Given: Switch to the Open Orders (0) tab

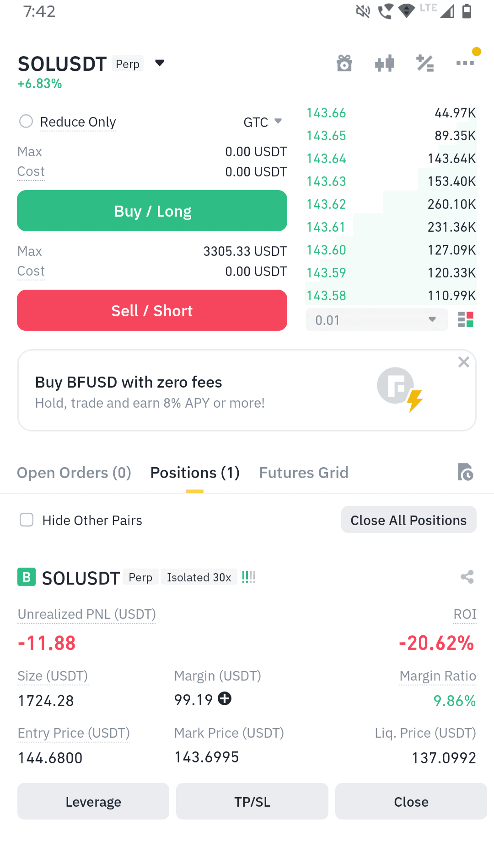Looking at the screenshot, I should click(74, 473).
